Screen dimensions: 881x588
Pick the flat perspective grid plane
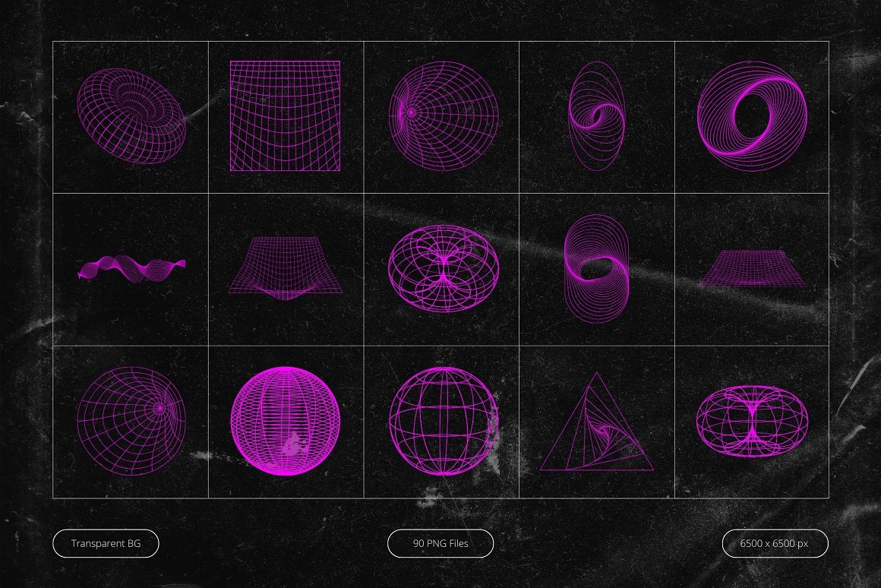coord(750,269)
